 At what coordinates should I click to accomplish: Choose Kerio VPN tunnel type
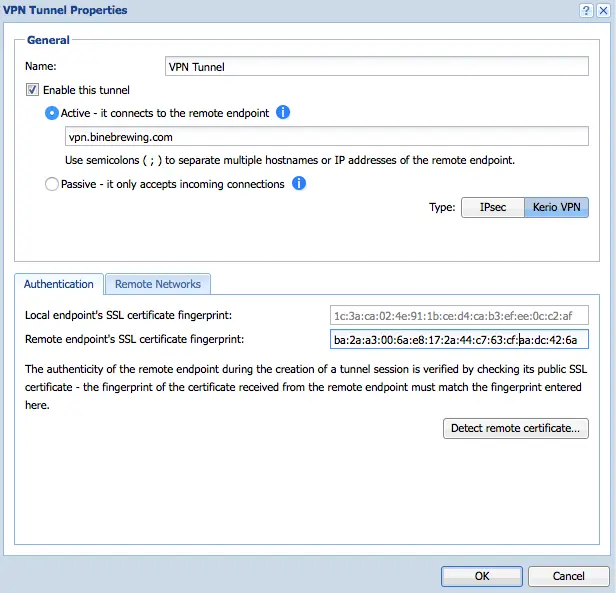pos(556,207)
